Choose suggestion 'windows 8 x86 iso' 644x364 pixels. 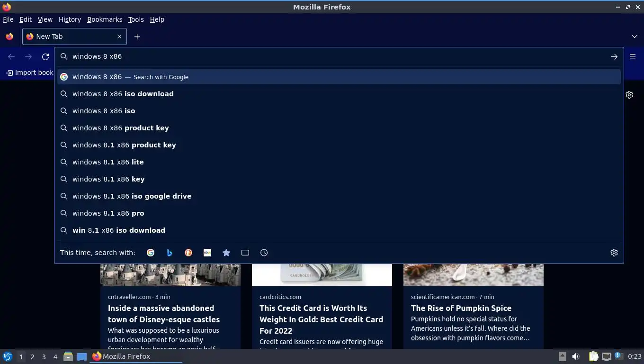[x=339, y=111]
